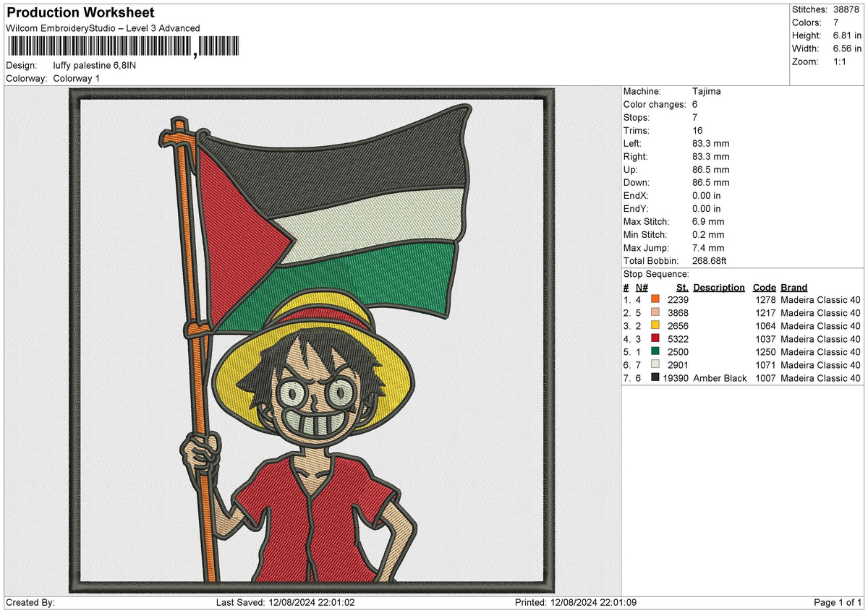The image size is (868, 613).
Task: Click the orange swatch for stop 1
Action: click(x=655, y=299)
